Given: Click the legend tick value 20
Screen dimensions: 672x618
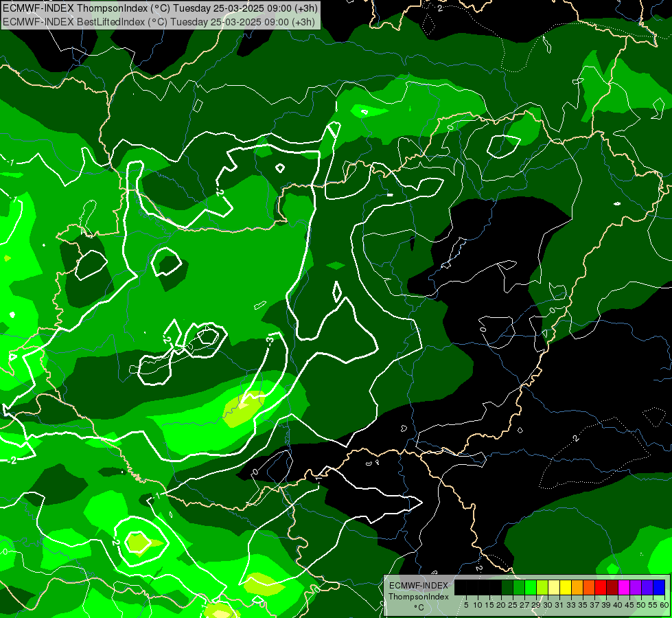Looking at the screenshot, I should coord(501,605).
